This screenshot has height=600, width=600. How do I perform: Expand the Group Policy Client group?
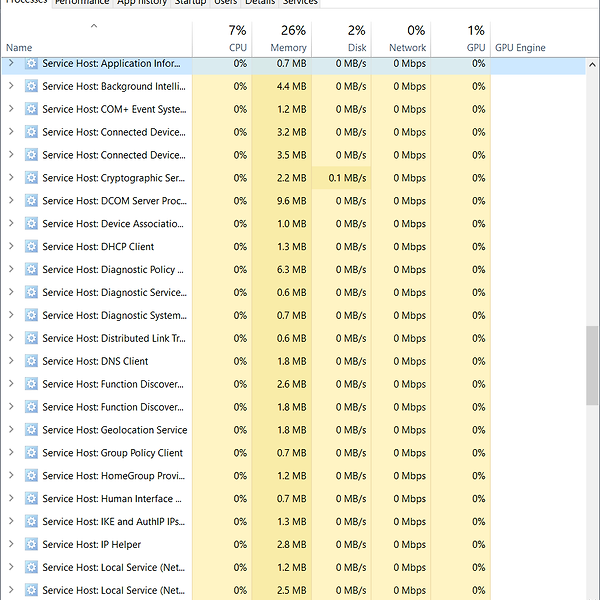pyautogui.click(x=11, y=452)
